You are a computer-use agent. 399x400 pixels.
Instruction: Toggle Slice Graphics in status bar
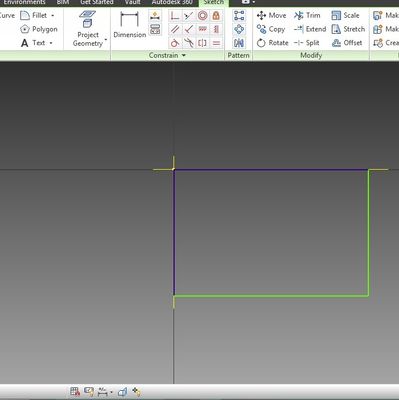point(122,391)
